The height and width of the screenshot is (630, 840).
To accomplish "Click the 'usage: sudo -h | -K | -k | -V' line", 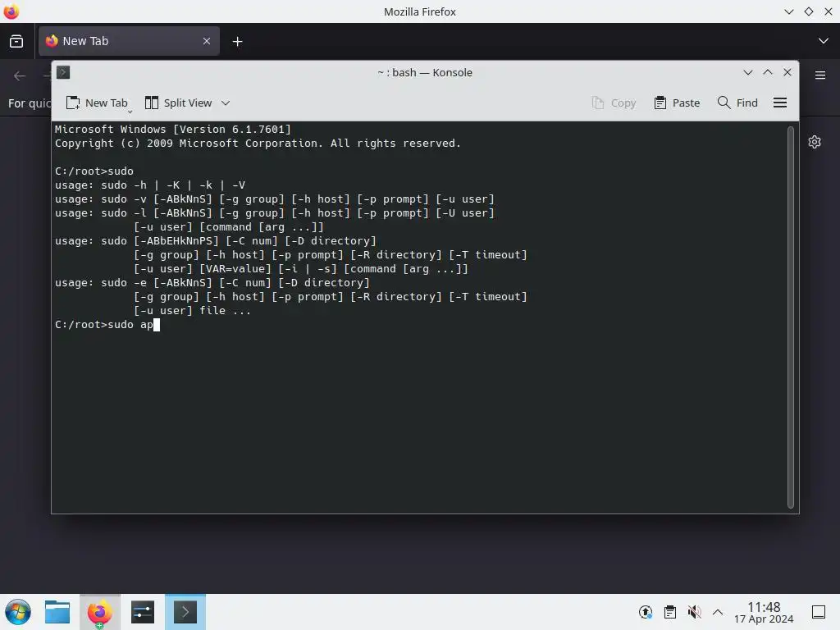I will (150, 185).
